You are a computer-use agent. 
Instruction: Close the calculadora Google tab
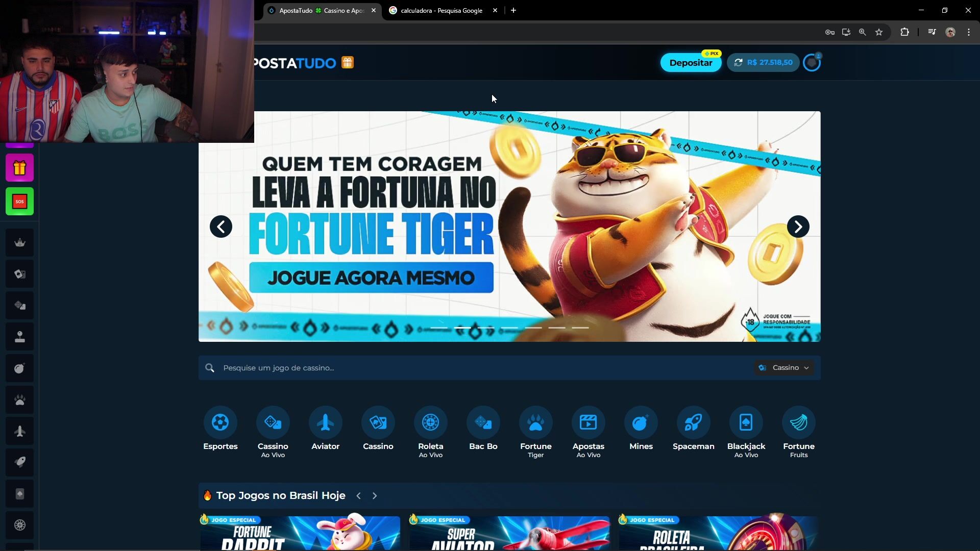click(495, 10)
